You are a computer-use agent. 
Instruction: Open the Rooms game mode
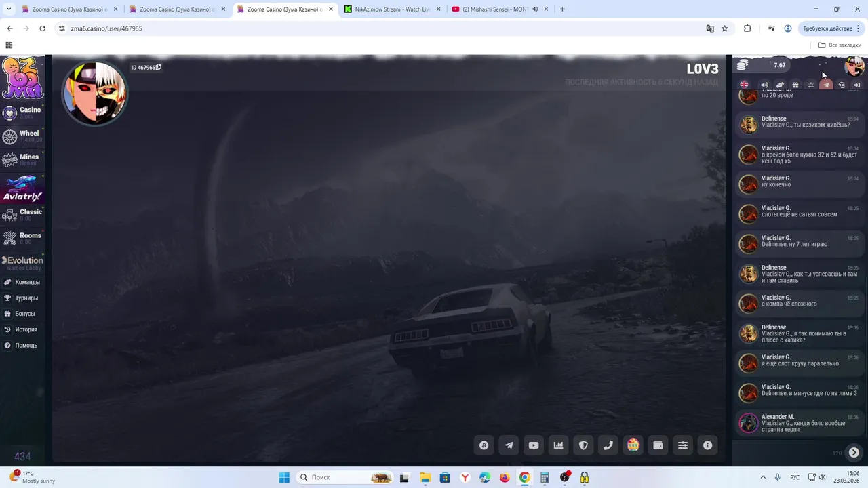coord(22,239)
